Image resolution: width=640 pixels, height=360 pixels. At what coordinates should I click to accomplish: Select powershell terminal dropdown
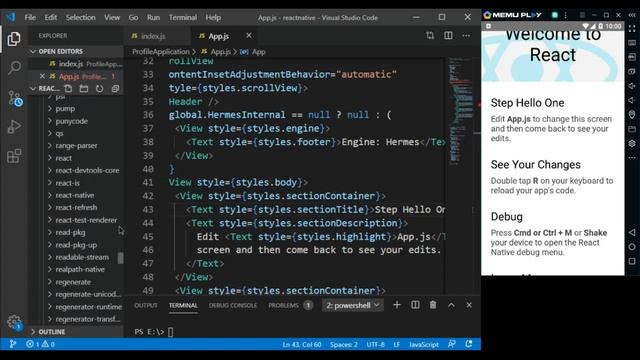point(353,305)
